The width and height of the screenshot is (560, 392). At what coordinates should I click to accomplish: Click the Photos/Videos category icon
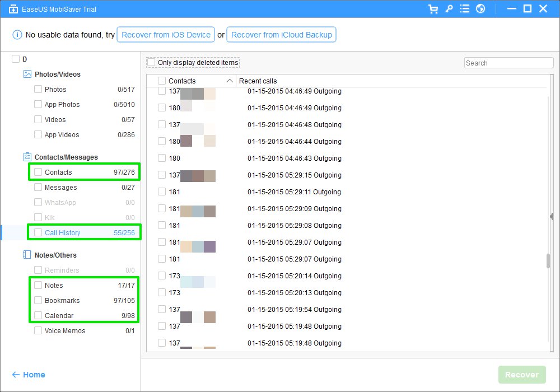(x=27, y=74)
